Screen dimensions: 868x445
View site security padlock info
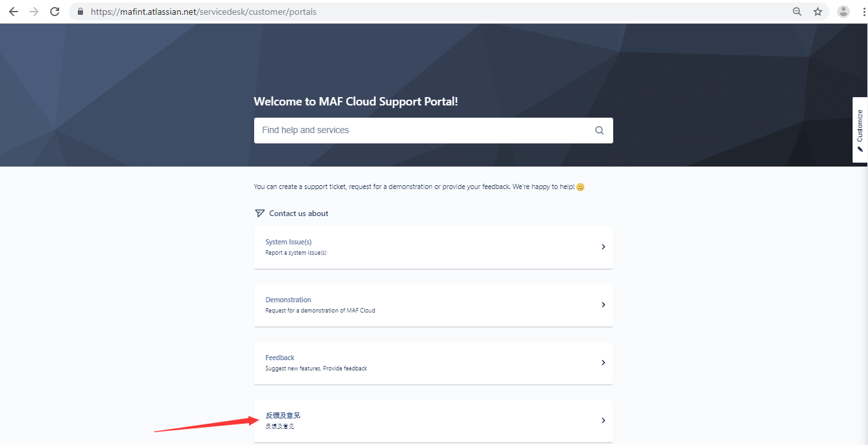coord(80,12)
